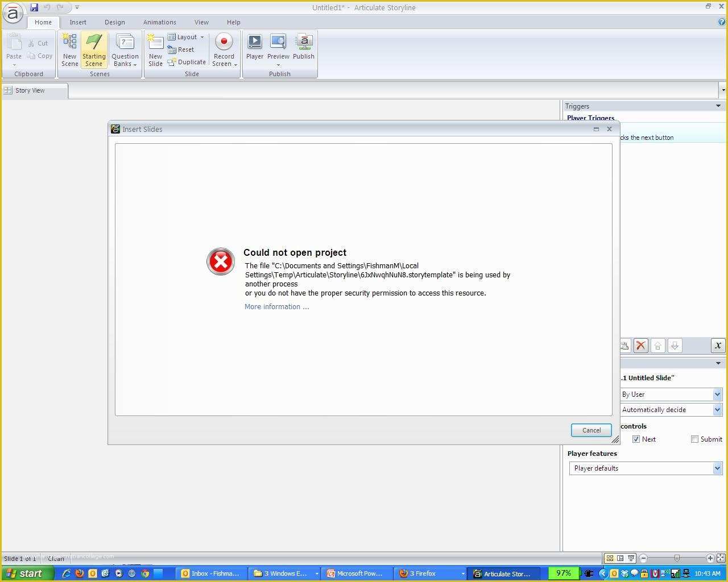728x582 pixels.
Task: Open the More information link
Action: click(277, 306)
